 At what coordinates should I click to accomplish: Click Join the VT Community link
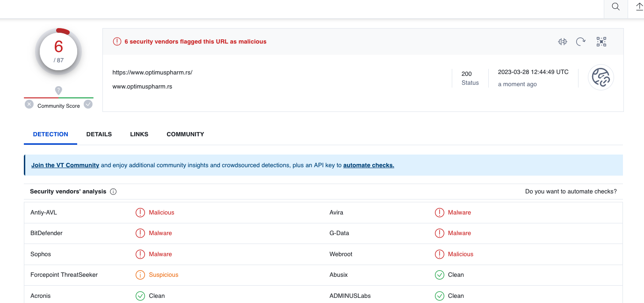click(65, 165)
